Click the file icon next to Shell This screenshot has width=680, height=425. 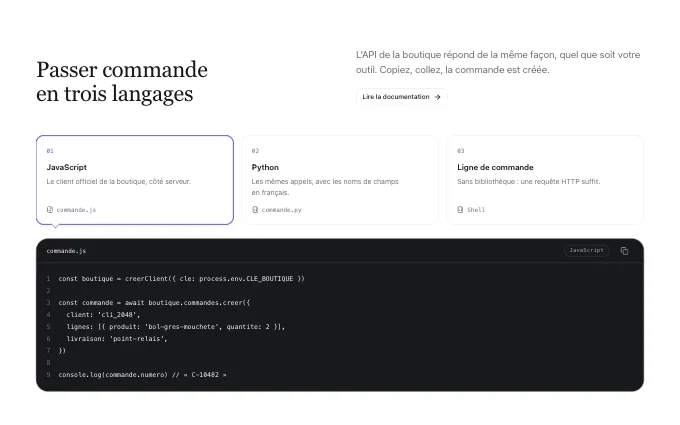click(460, 209)
